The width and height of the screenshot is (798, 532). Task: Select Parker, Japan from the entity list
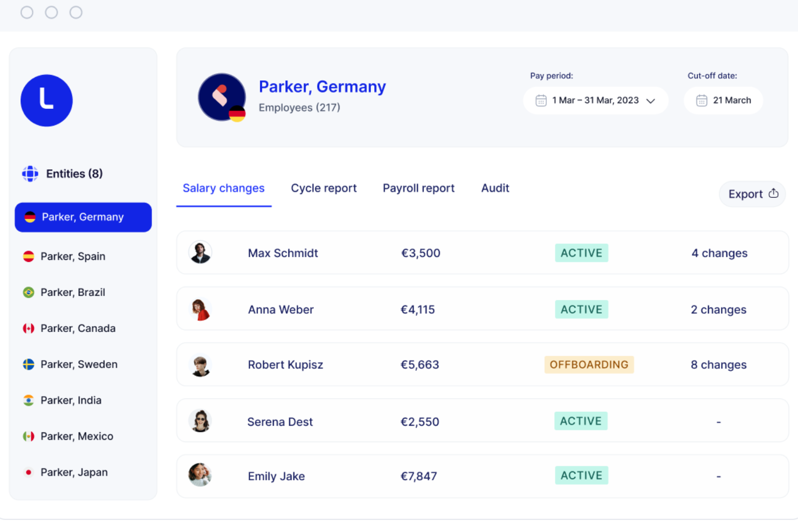74,472
